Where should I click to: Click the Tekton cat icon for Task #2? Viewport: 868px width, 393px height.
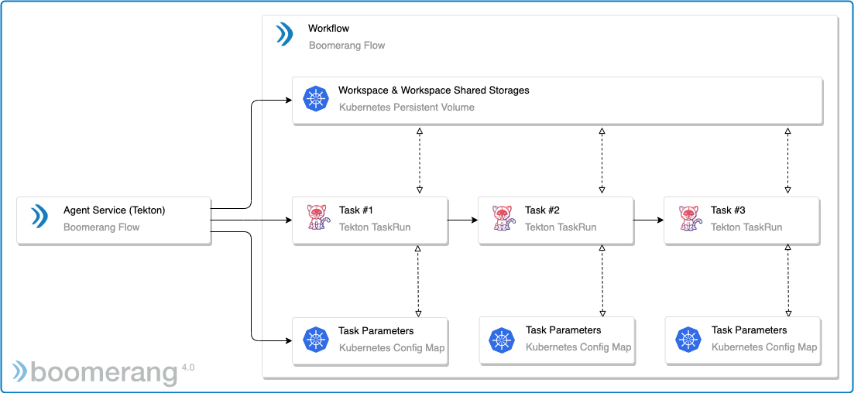point(503,218)
